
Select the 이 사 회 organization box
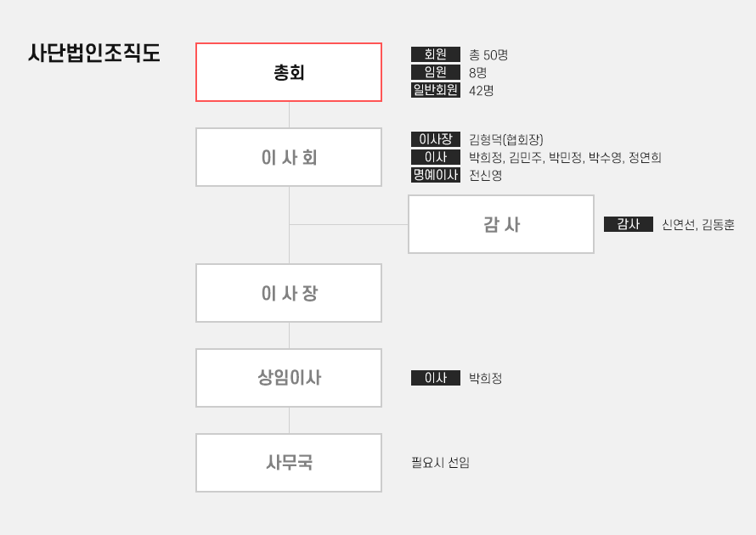pos(289,157)
